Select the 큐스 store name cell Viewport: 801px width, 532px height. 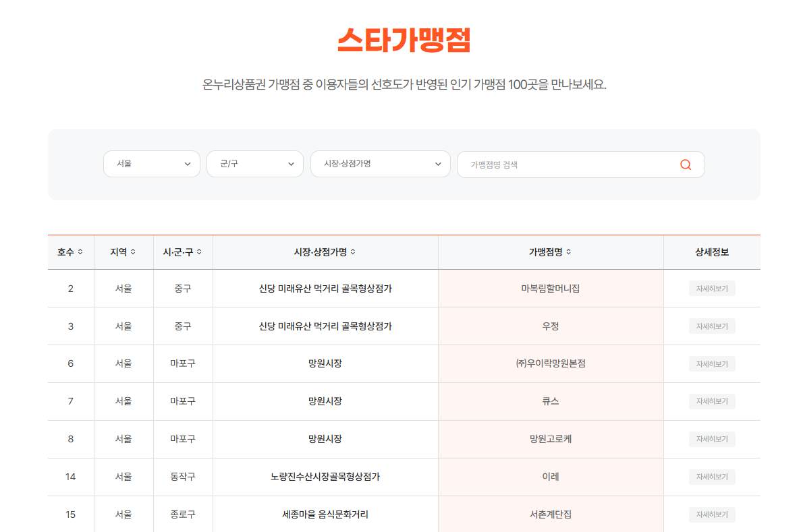(x=550, y=401)
